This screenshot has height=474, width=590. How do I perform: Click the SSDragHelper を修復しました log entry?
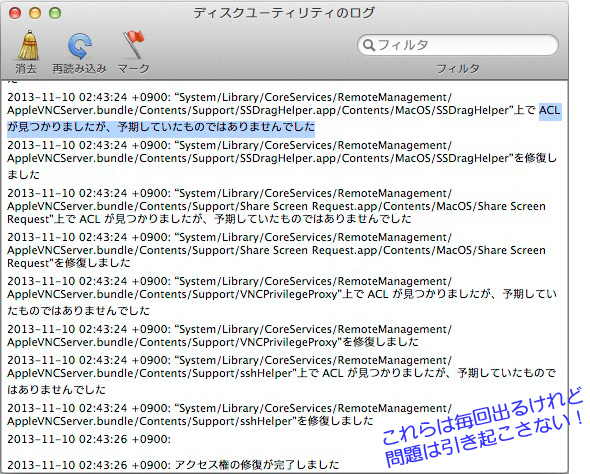[281, 159]
